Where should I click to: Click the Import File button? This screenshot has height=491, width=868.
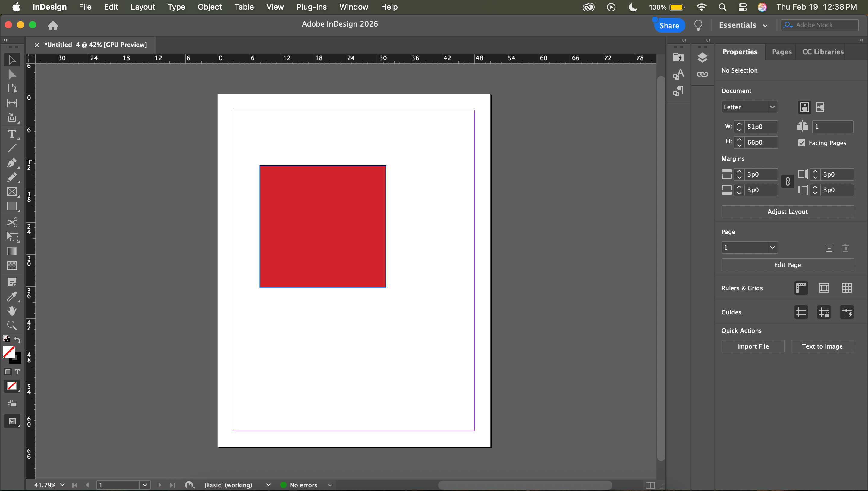(753, 346)
